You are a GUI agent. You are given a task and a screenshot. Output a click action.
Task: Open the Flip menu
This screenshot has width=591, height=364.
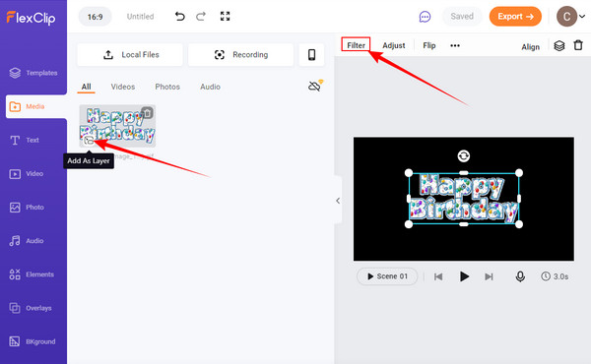[428, 45]
